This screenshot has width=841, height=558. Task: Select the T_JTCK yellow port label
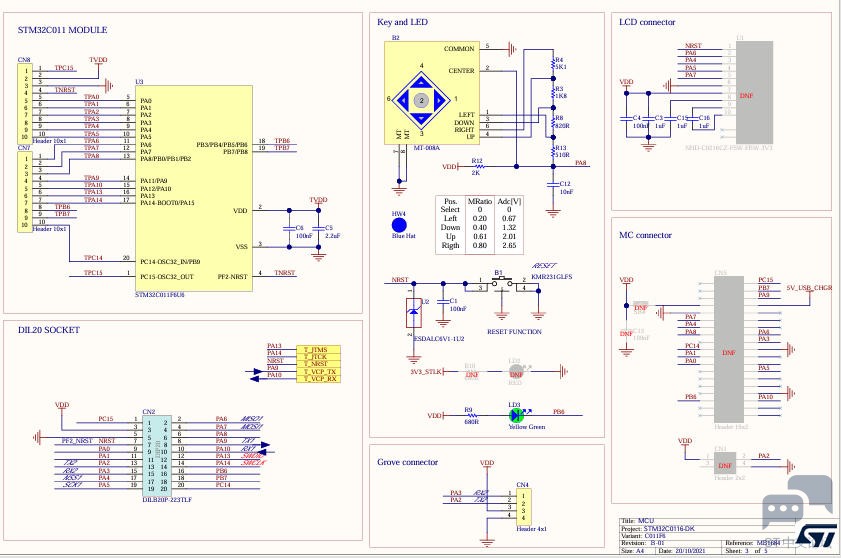(x=319, y=357)
